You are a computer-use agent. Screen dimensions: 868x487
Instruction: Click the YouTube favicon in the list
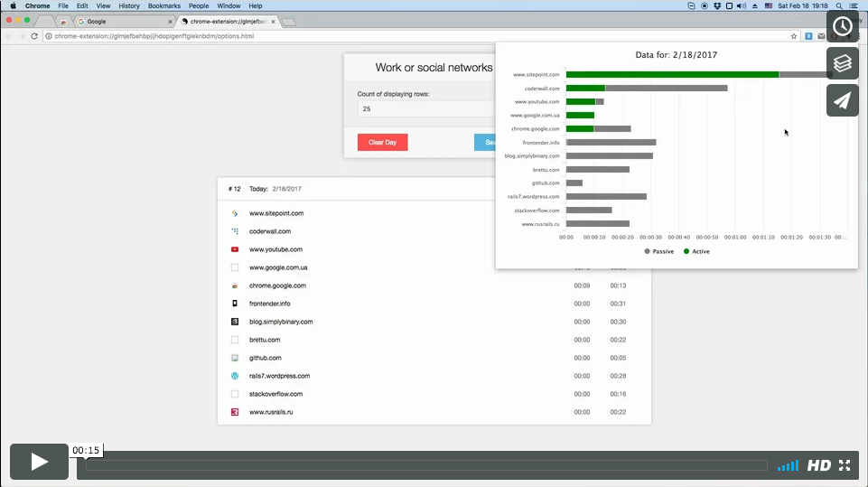coord(235,249)
